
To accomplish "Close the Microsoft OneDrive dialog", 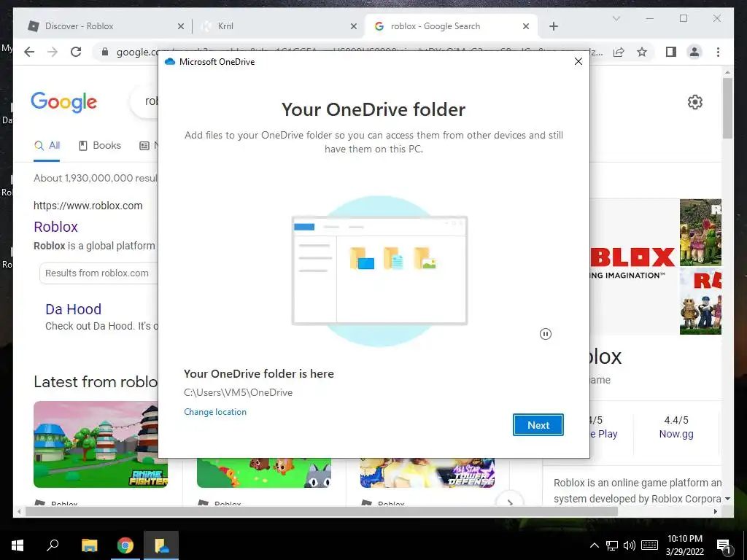I will (578, 61).
